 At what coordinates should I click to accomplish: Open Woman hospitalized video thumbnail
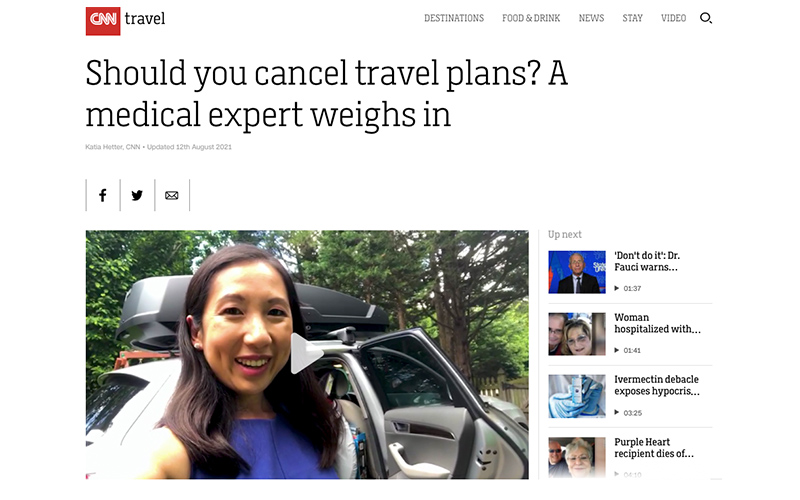tap(577, 334)
